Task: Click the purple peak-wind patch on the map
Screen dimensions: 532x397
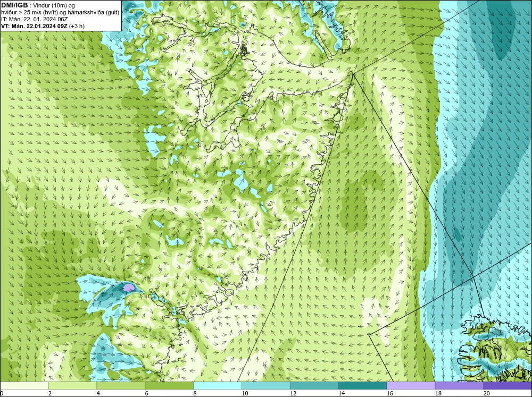Action: [x=129, y=288]
